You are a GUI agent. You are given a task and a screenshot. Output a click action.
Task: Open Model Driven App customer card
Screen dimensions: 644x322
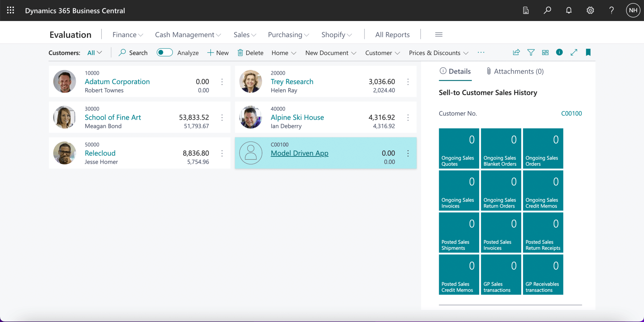300,153
